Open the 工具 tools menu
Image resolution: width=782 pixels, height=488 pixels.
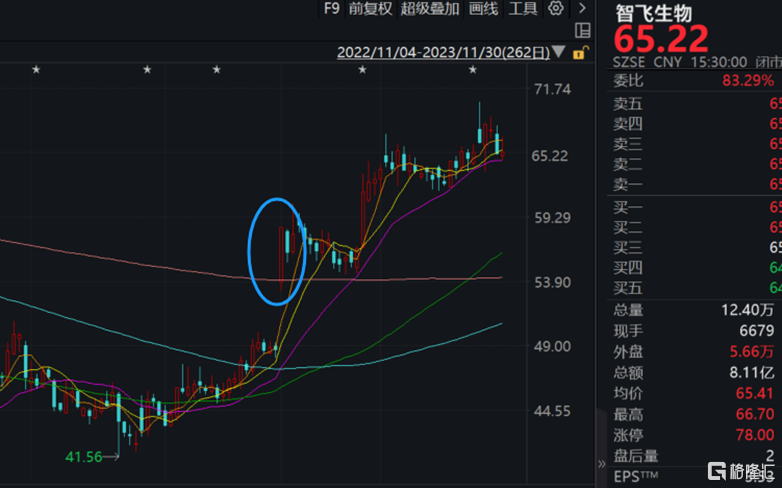coord(523,8)
